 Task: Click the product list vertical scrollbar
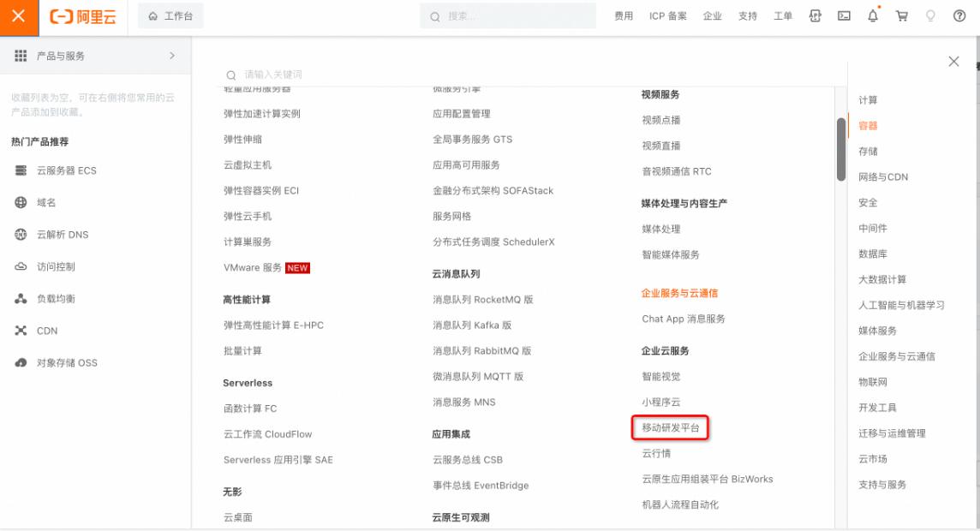coord(841,149)
